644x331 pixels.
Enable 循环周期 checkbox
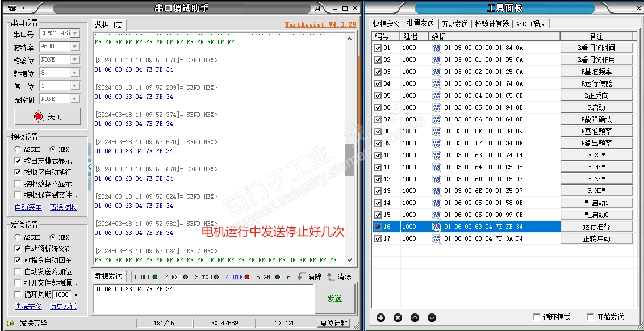(18, 295)
